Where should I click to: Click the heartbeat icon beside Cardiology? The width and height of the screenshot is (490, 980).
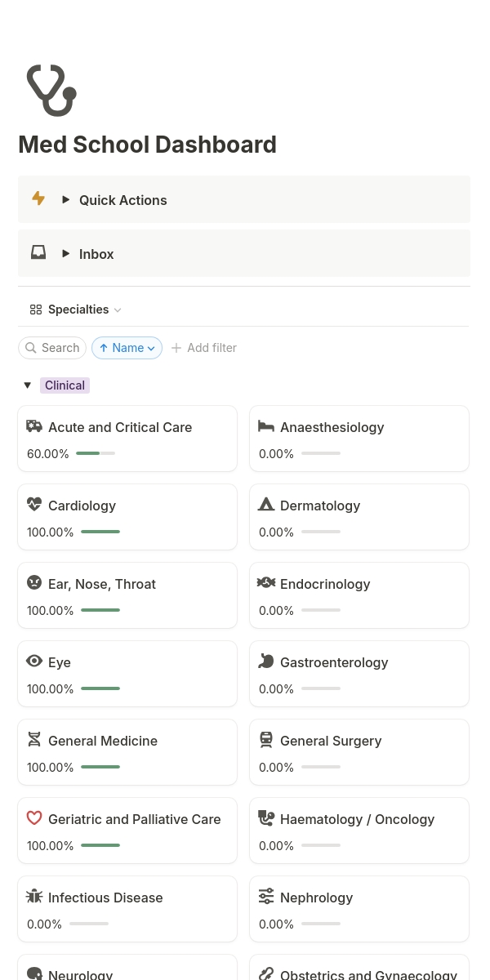pyautogui.click(x=34, y=505)
